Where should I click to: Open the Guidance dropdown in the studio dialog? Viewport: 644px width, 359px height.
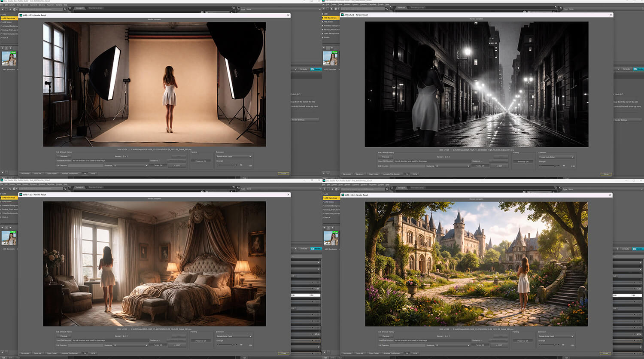tap(131, 165)
